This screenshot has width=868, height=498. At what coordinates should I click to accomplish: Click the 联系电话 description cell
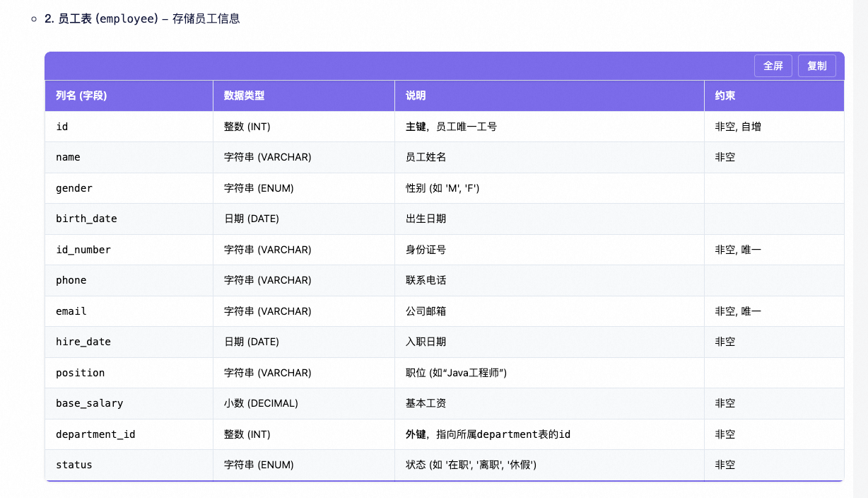pyautogui.click(x=549, y=280)
